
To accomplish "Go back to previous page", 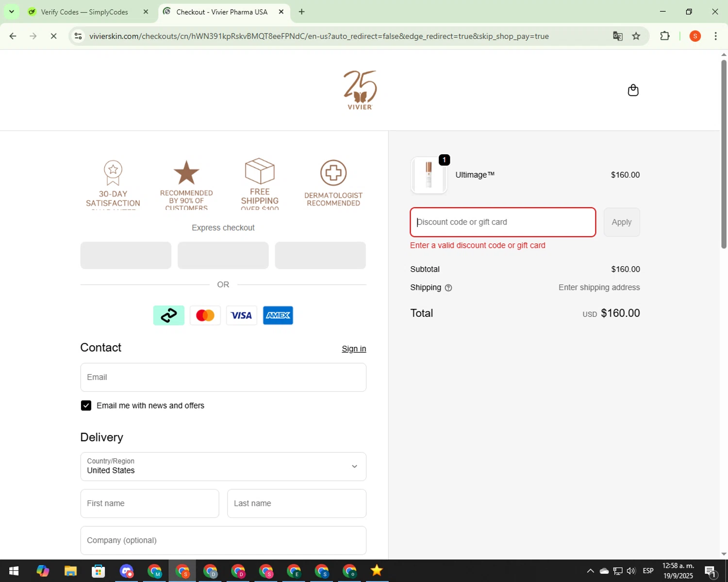I will (13, 36).
